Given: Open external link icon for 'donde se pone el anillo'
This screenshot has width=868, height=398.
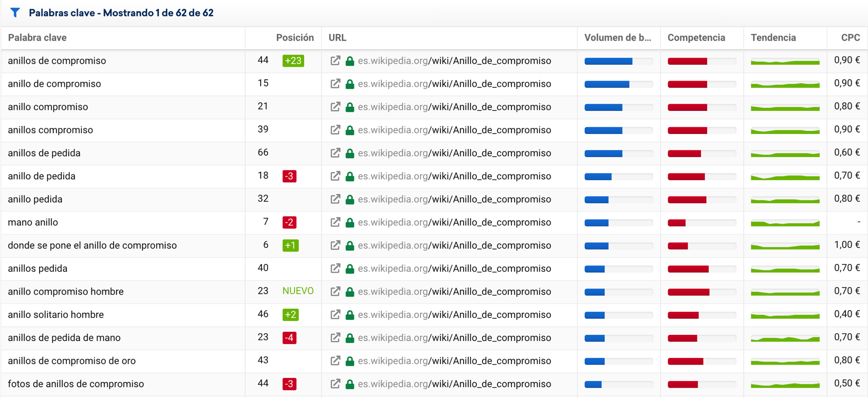Looking at the screenshot, I should (335, 245).
